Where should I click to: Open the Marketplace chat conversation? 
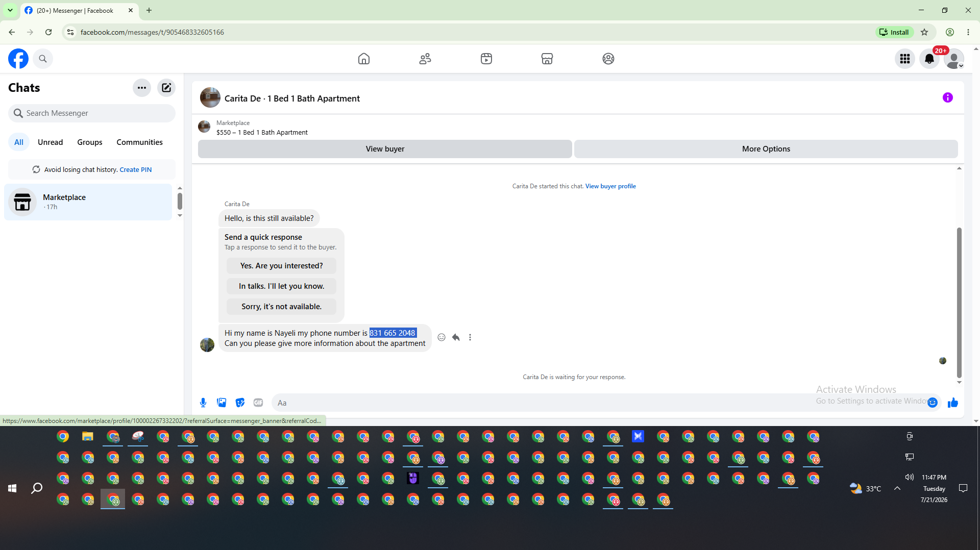pyautogui.click(x=88, y=202)
